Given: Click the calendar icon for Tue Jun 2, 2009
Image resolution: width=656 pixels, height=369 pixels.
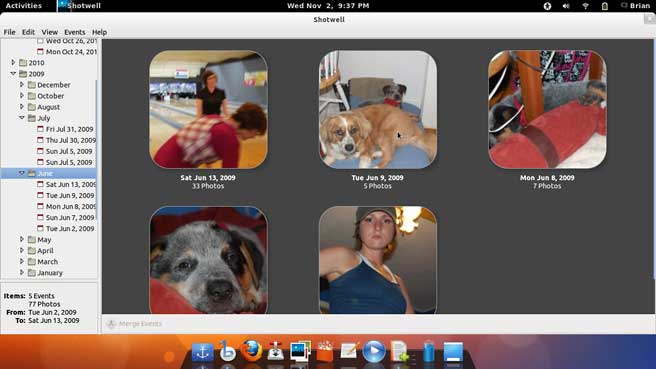Looking at the screenshot, I should pyautogui.click(x=40, y=228).
